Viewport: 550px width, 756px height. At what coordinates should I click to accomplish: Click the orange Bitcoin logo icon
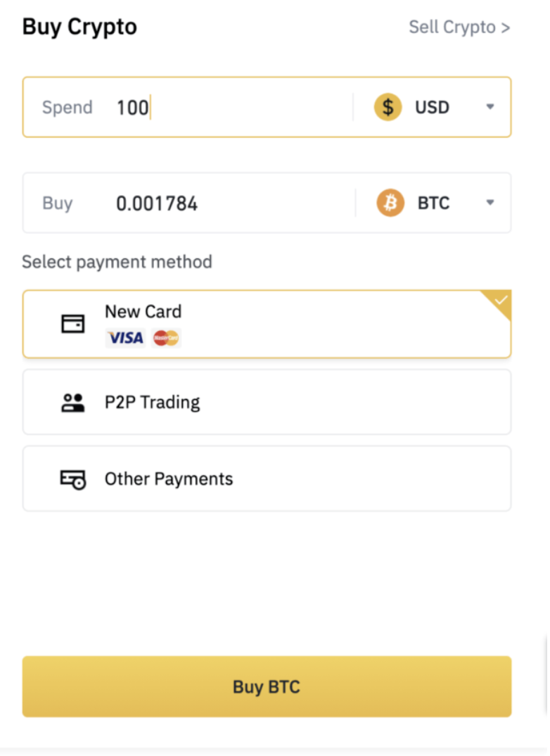coord(390,203)
